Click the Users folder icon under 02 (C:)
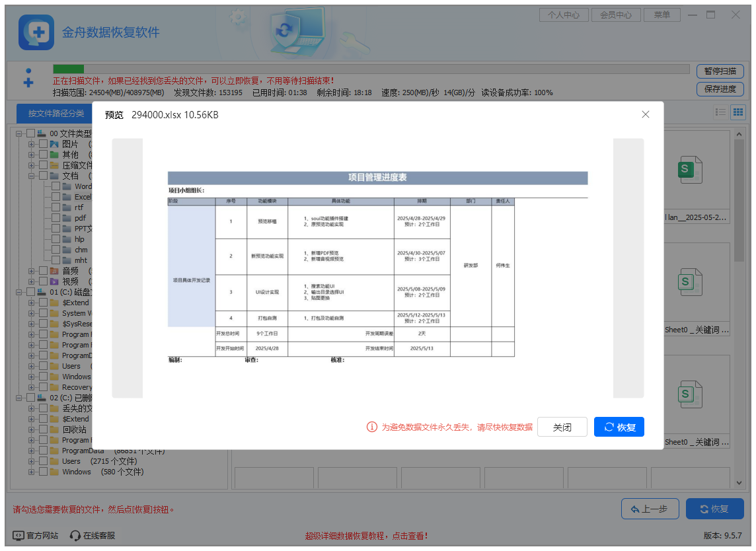This screenshot has height=551, width=756. click(x=54, y=461)
